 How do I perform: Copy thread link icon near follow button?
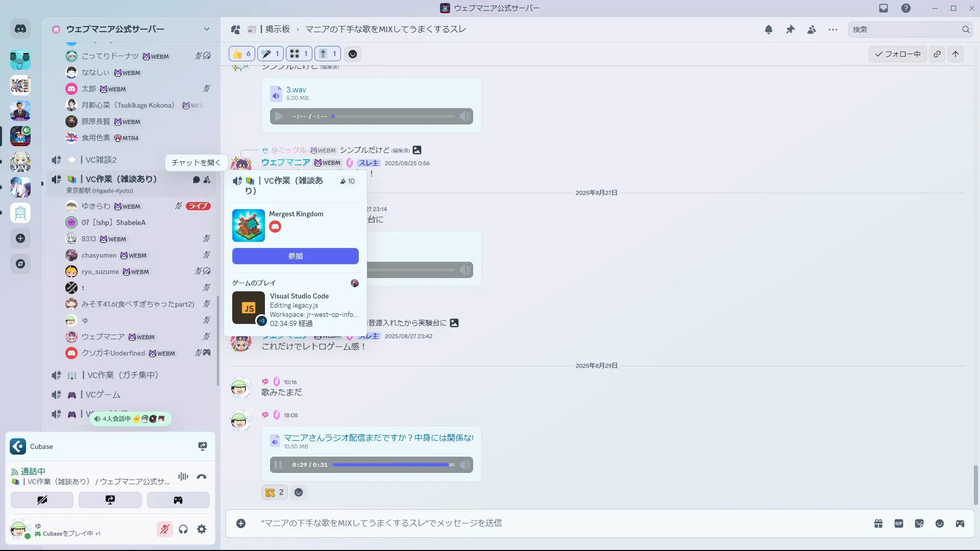[x=937, y=54]
